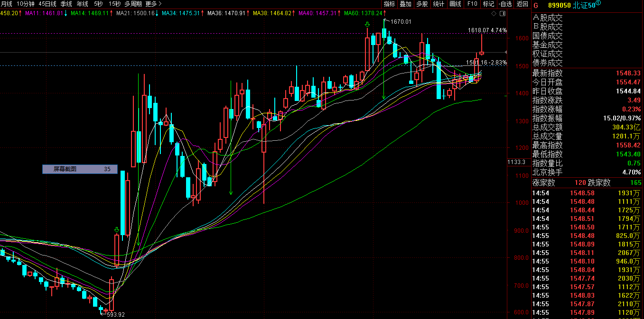Select the tick row priced 1548.58

click(587, 193)
